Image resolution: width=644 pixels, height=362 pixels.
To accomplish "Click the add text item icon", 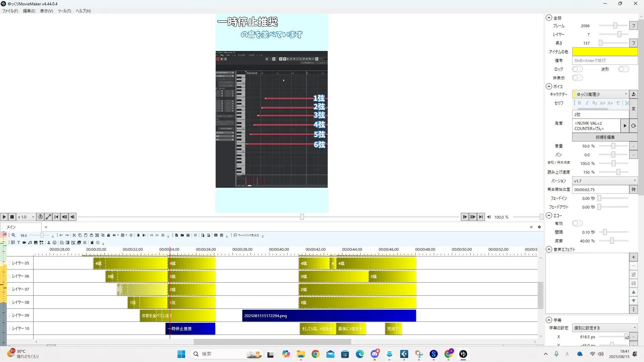I will [x=18, y=243].
